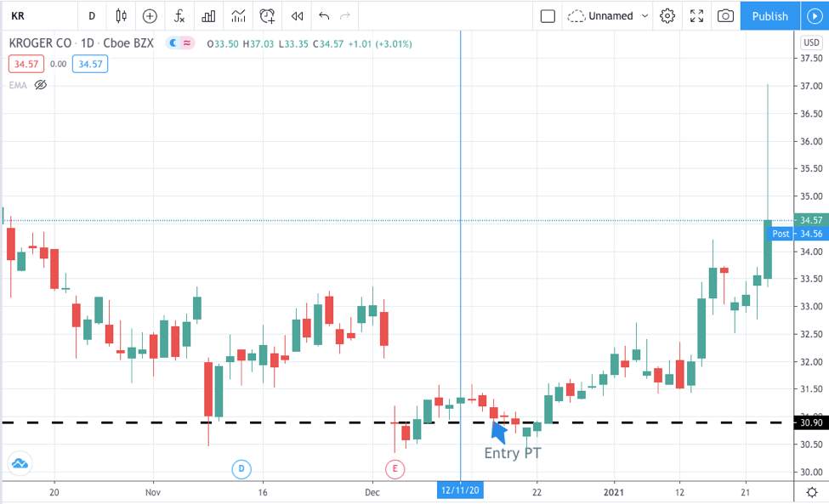Screen dimensions: 829x504
Task: Take a snapshot with the camera icon
Action: [x=725, y=16]
